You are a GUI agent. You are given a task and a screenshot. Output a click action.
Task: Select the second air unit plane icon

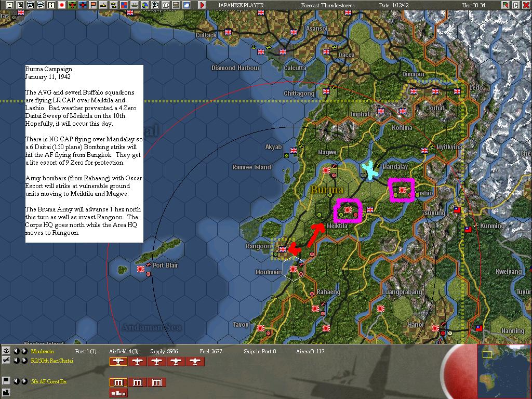pyautogui.click(x=137, y=362)
